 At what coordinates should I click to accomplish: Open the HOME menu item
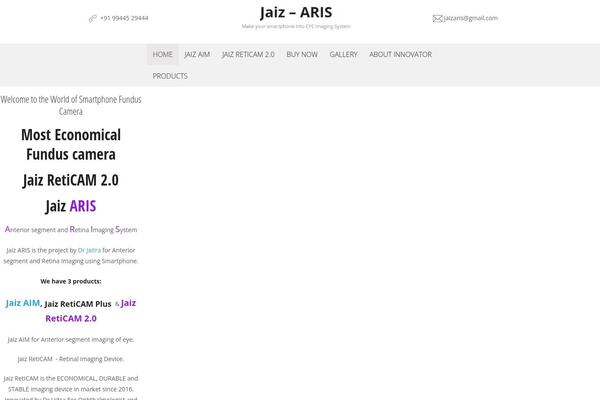point(162,54)
